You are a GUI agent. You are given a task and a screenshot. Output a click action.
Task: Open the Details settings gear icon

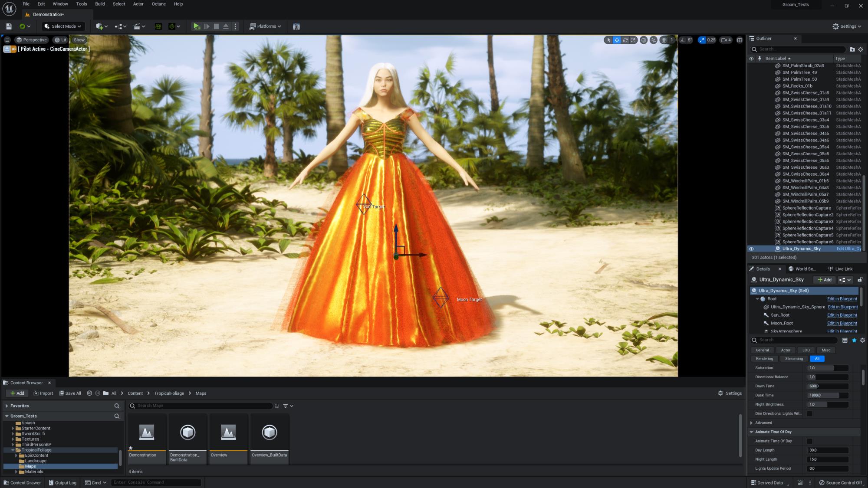(x=862, y=341)
